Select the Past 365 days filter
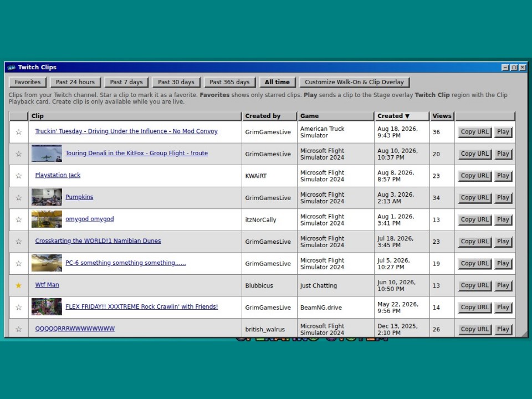The image size is (532, 399). tap(229, 82)
